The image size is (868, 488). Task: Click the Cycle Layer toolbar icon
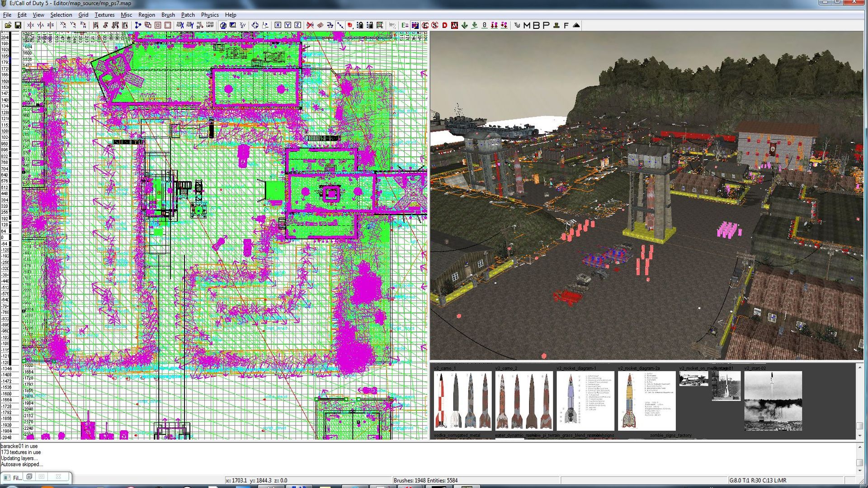click(x=210, y=25)
